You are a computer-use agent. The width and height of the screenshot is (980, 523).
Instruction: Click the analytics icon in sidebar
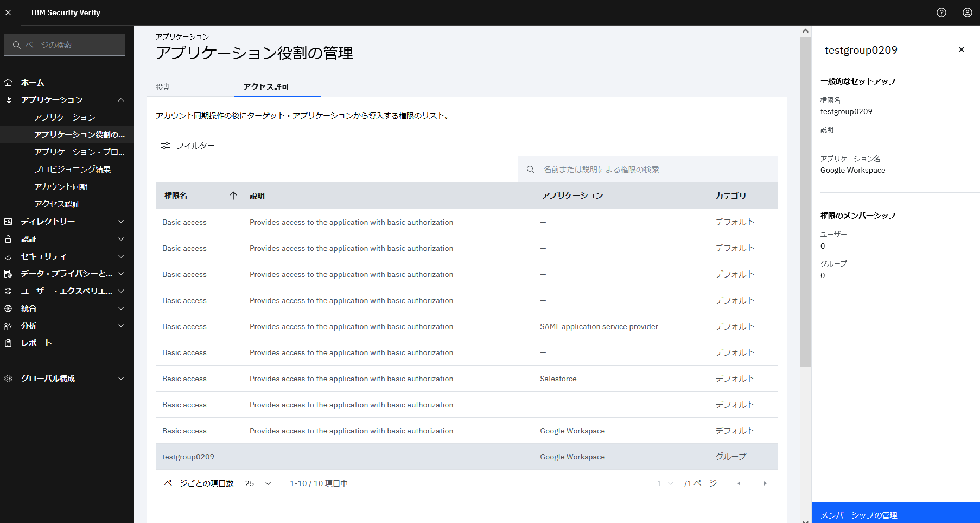tap(8, 326)
